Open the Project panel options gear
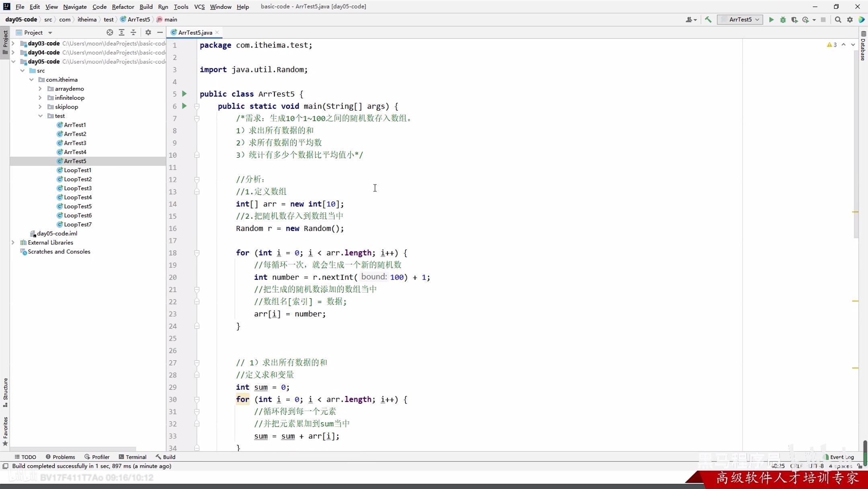Viewport: 868px width, 489px height. [148, 33]
